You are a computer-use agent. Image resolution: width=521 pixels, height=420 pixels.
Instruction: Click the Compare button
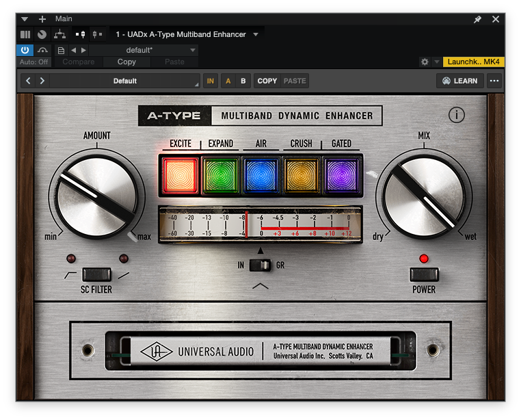[x=79, y=62]
